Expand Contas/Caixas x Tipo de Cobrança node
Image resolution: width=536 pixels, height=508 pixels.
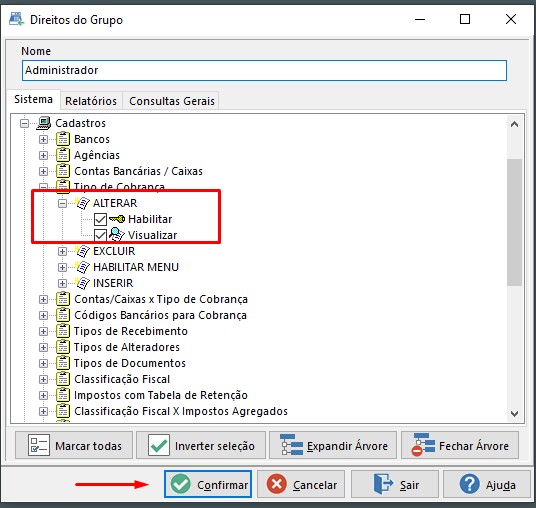[43, 299]
